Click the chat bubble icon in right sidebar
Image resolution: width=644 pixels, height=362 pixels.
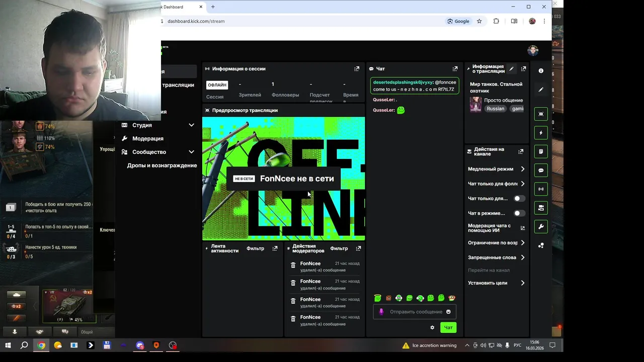coord(541,170)
